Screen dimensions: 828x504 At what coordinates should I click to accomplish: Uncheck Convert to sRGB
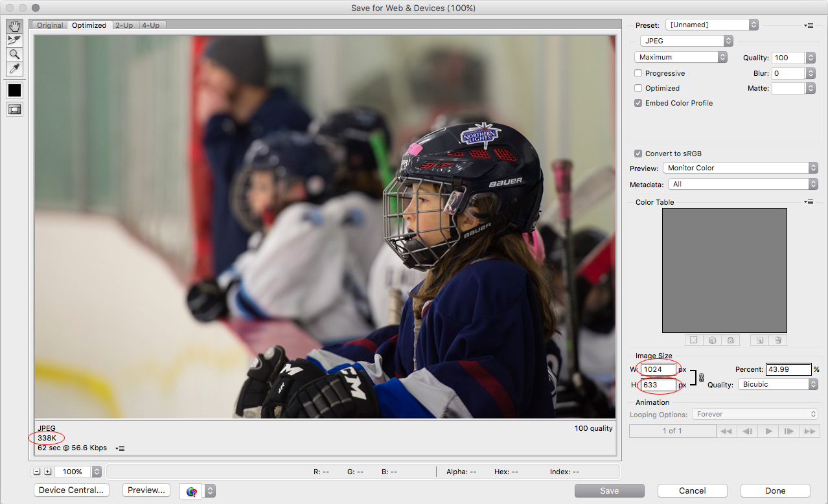coord(638,154)
